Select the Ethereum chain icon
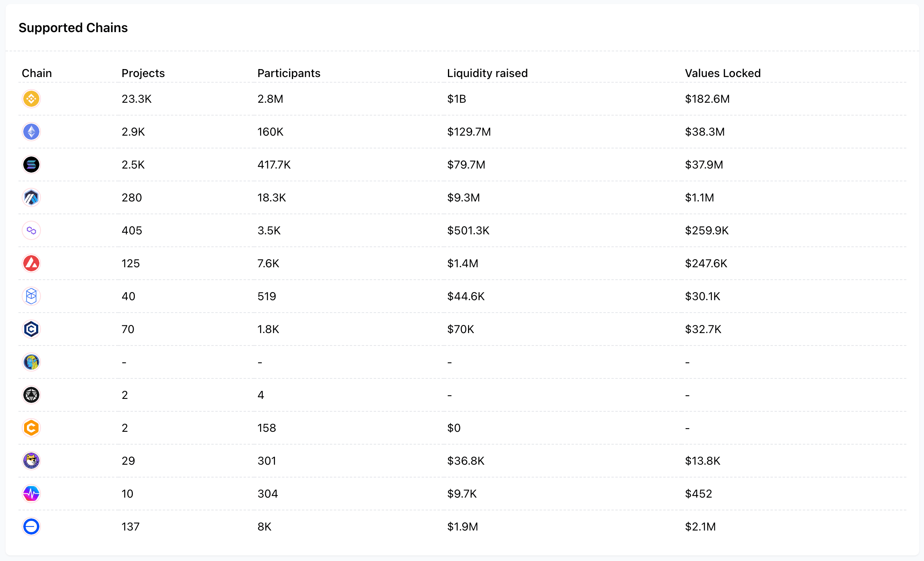924x561 pixels. click(x=31, y=132)
